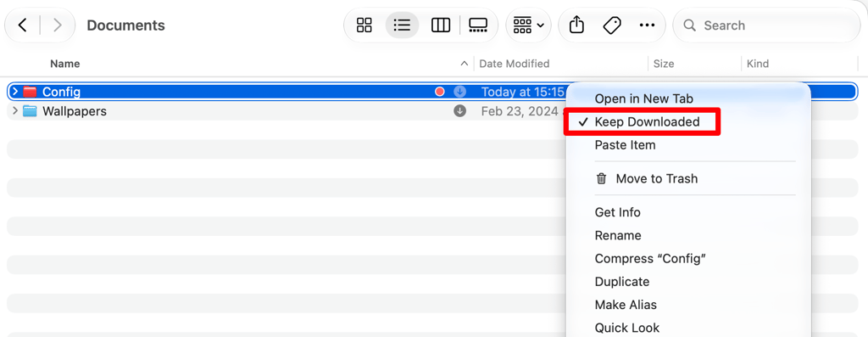
Task: Sort by Date Modified column
Action: pyautogui.click(x=515, y=64)
